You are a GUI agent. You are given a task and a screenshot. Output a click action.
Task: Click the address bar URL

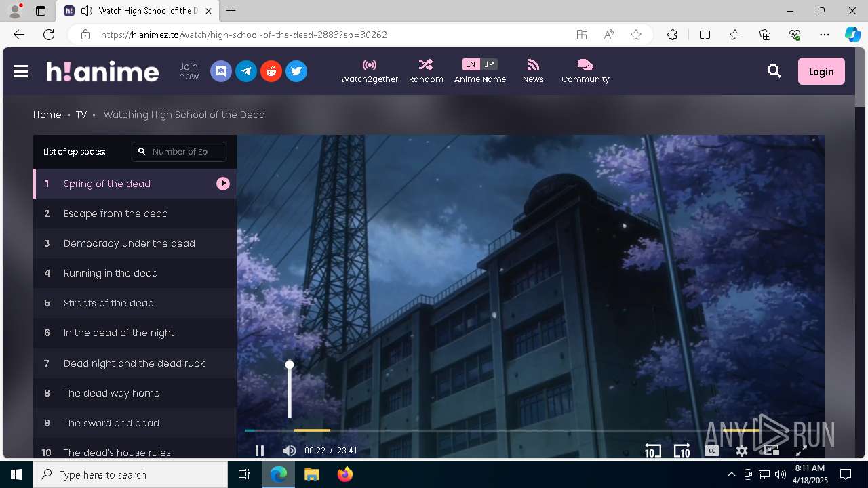[x=244, y=35]
